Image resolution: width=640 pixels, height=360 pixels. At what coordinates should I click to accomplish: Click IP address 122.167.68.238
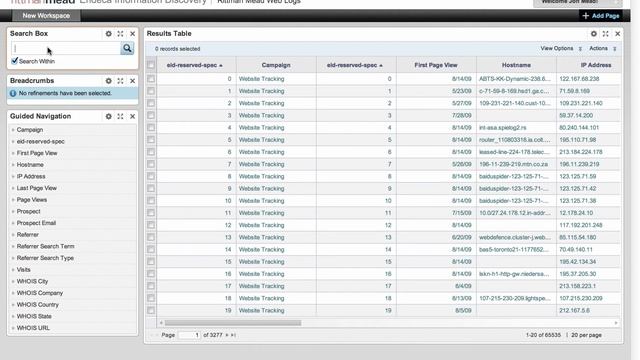tap(579, 79)
